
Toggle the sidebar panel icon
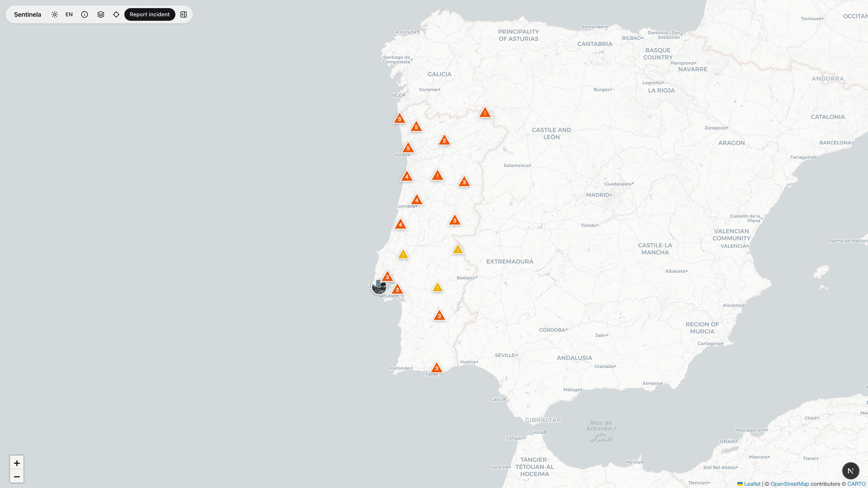click(184, 14)
